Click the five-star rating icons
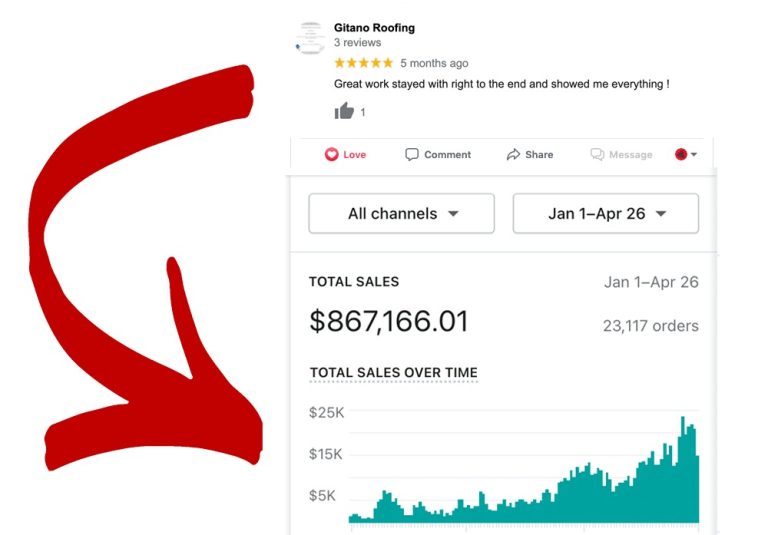768x535 pixels. (x=363, y=63)
